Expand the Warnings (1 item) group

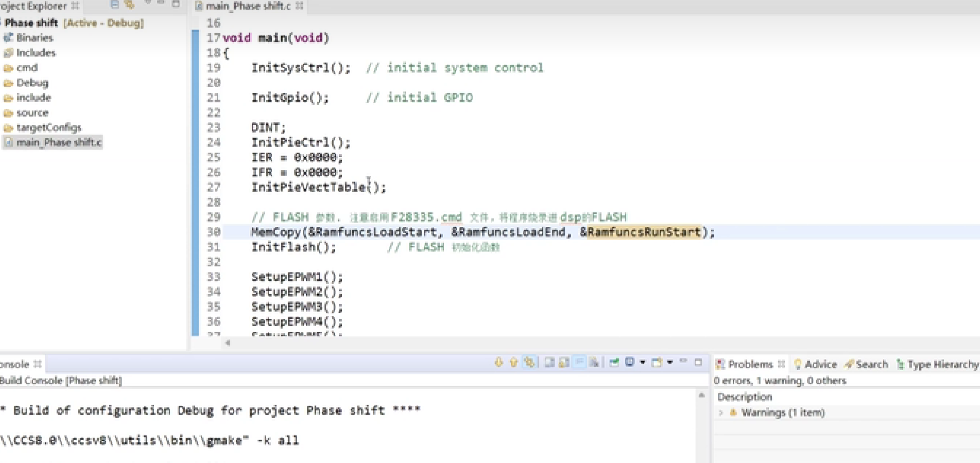(x=721, y=413)
